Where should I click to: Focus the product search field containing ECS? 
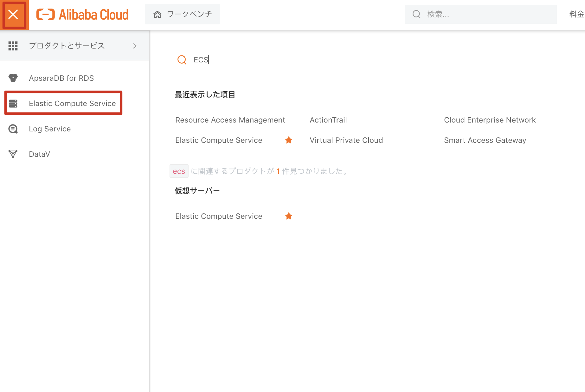click(377, 60)
